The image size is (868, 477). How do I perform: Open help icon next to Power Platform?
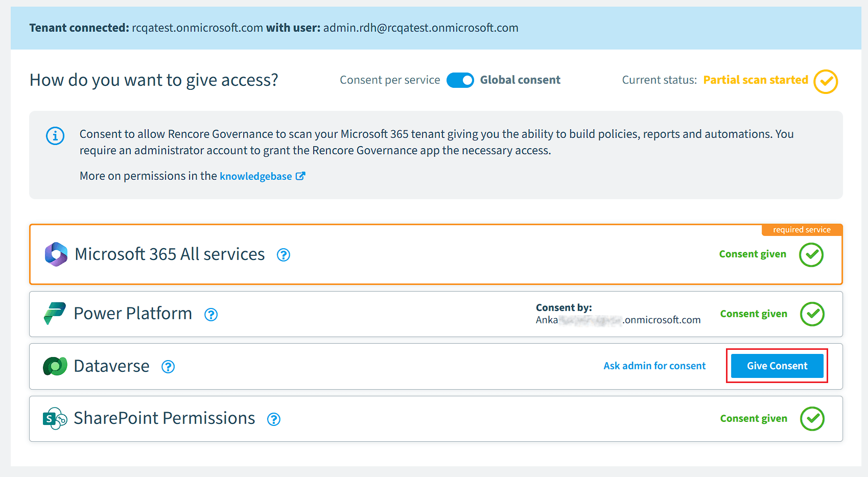(x=211, y=315)
